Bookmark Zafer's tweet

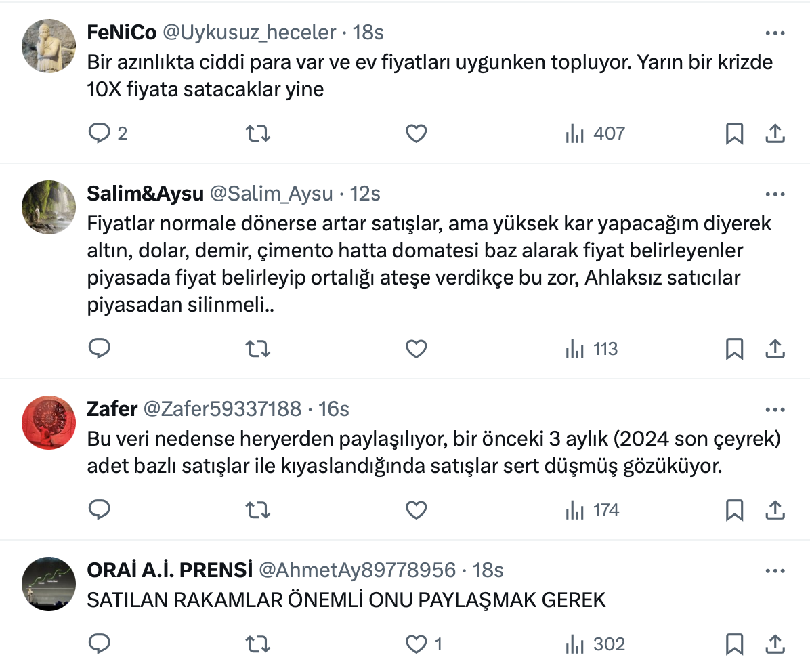[734, 509]
